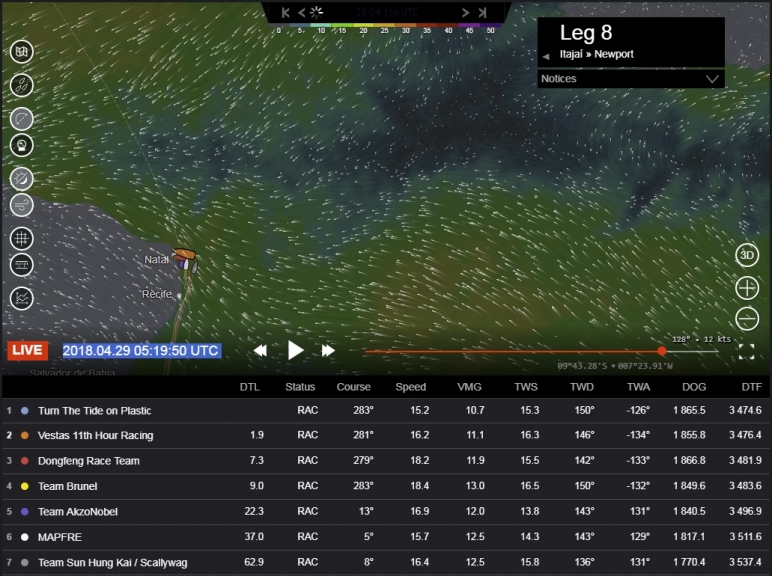Image resolution: width=772 pixels, height=576 pixels.
Task: Click MAPFRE DTL value 37.0
Action: (x=254, y=537)
